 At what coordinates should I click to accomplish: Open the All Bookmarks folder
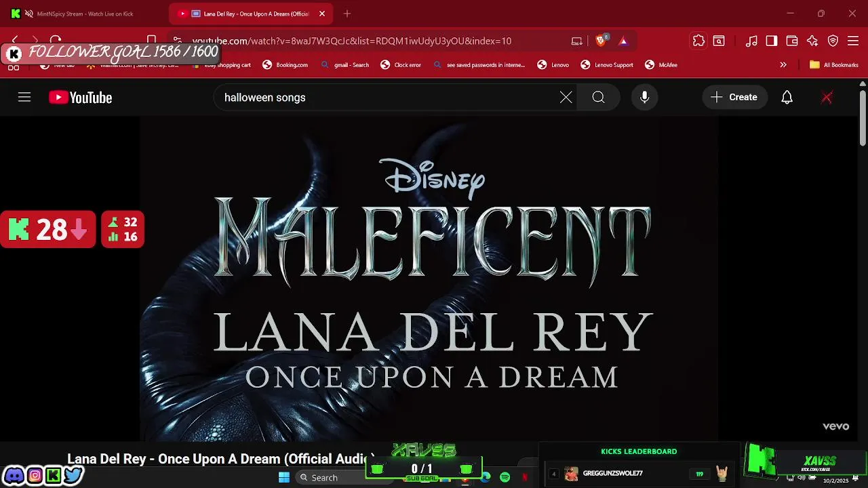tap(834, 65)
